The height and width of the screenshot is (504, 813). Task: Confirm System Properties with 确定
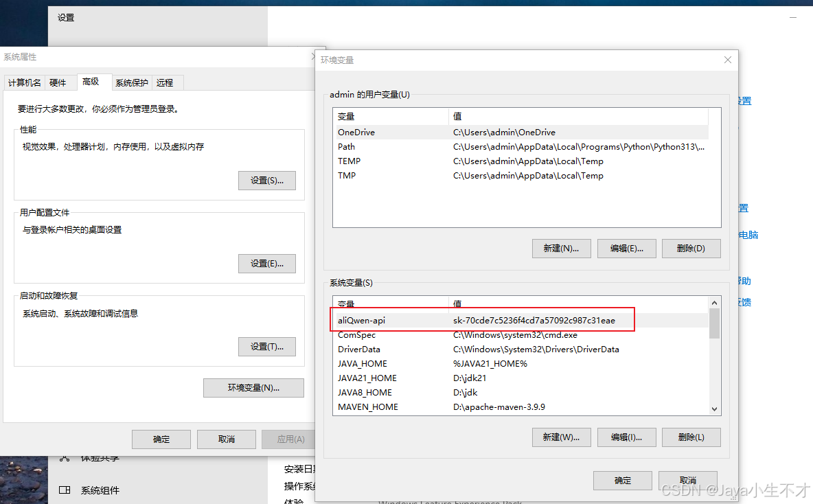pyautogui.click(x=161, y=439)
